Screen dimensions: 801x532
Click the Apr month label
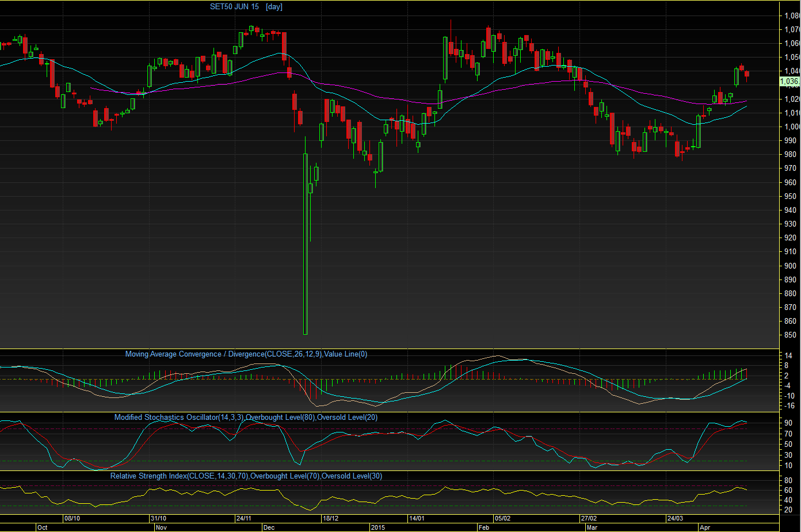pyautogui.click(x=705, y=527)
